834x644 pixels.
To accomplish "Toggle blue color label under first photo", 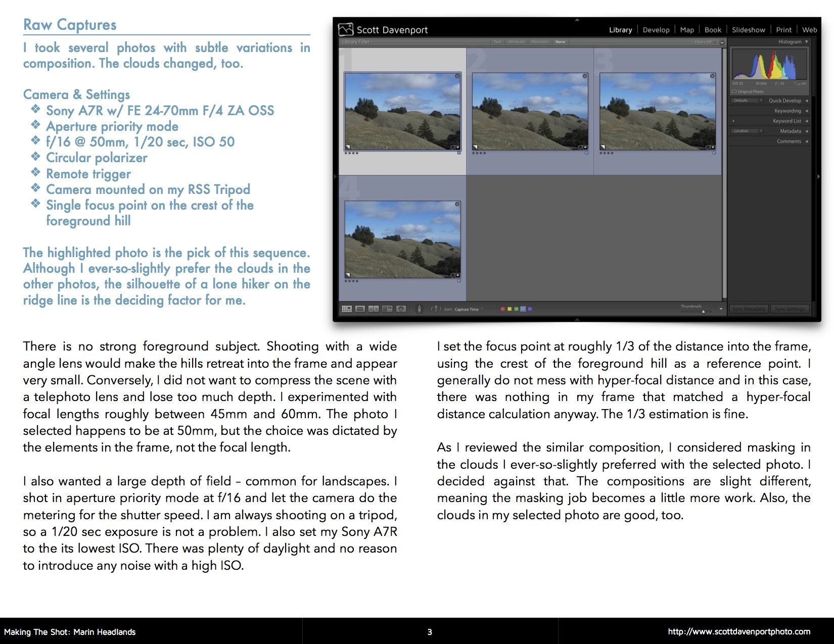I will point(459,153).
